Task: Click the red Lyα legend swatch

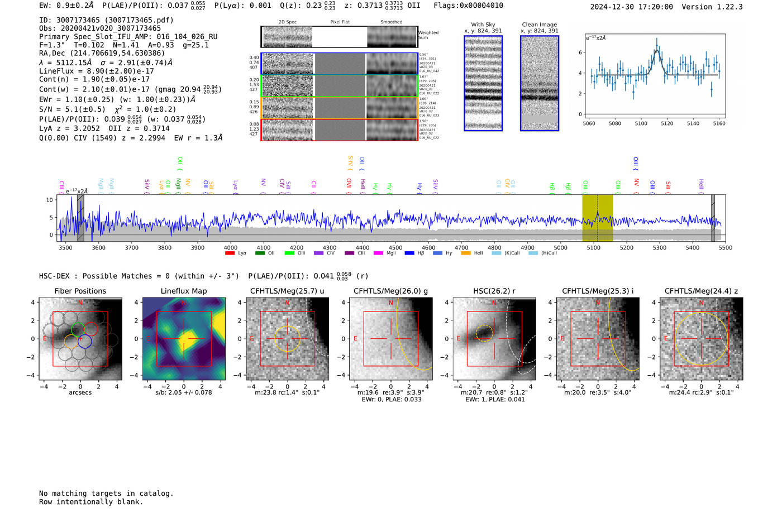Action: point(230,253)
